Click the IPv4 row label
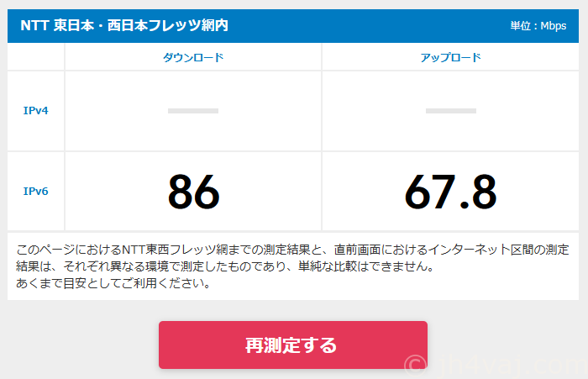 (35, 111)
